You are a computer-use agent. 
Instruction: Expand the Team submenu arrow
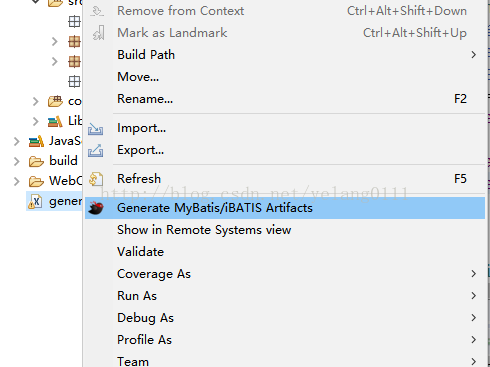tap(474, 361)
